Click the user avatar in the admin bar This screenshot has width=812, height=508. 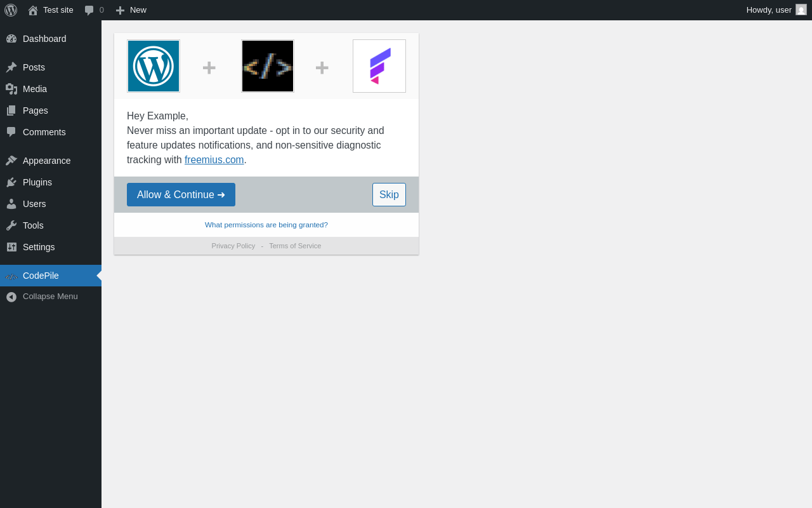(x=801, y=10)
